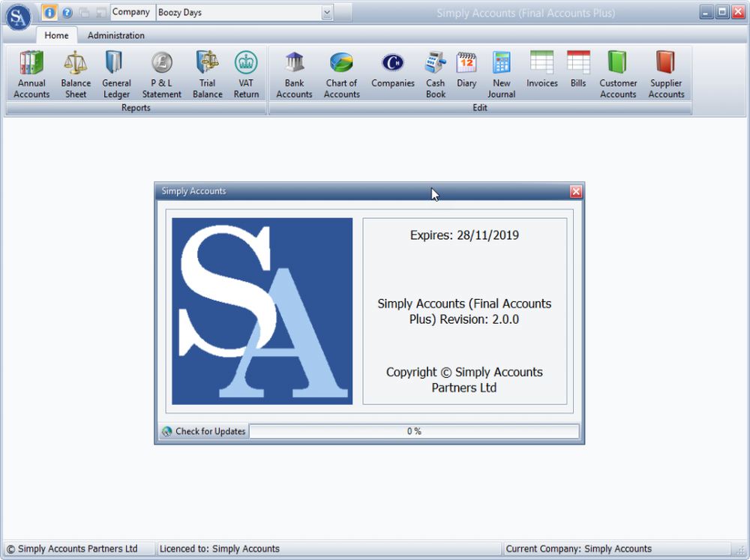Open the VAT Return report
This screenshot has width=750, height=560.
click(x=246, y=74)
